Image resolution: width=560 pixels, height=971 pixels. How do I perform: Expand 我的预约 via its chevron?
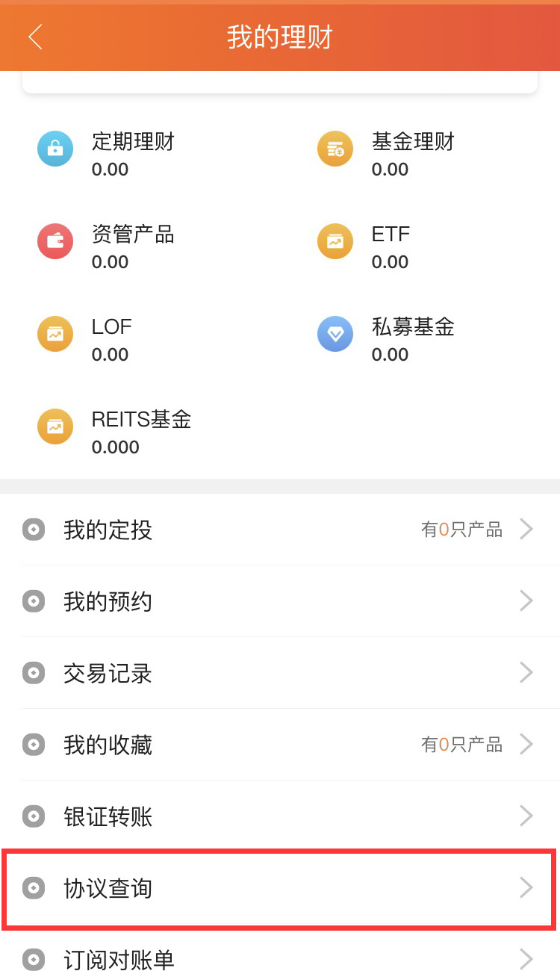click(526, 601)
